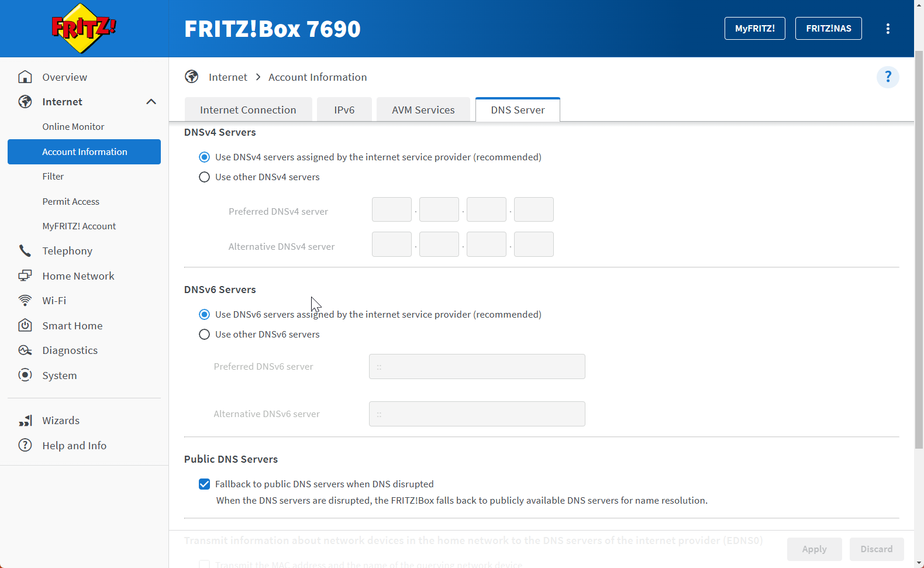Click the Wizards icon
The width and height of the screenshot is (924, 568).
[x=25, y=421]
